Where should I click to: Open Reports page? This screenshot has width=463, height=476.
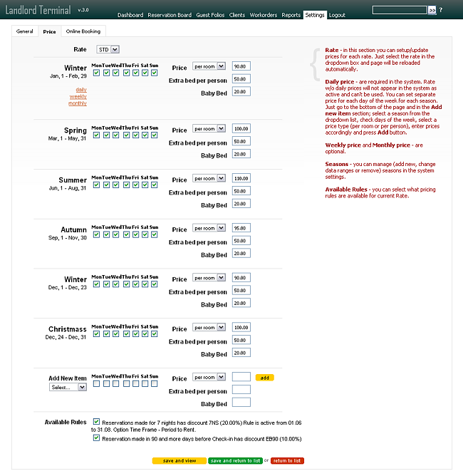291,15
